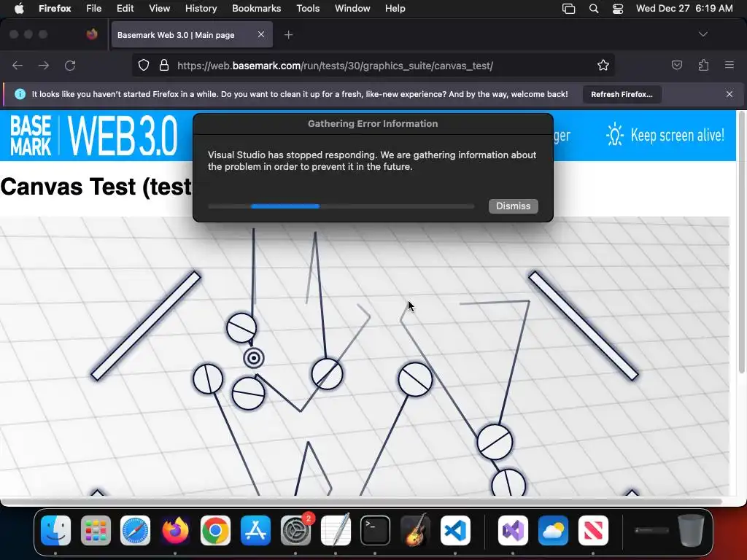Open Control Center in menu bar

(618, 9)
